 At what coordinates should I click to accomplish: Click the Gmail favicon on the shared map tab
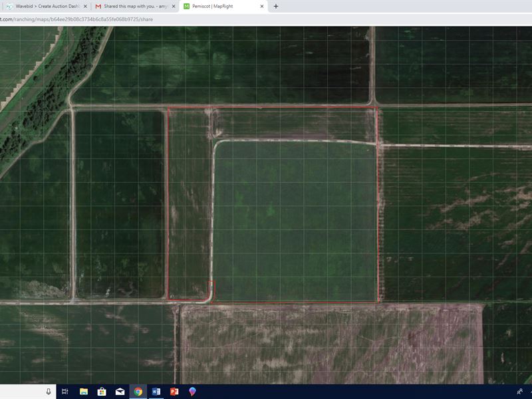coord(98,7)
